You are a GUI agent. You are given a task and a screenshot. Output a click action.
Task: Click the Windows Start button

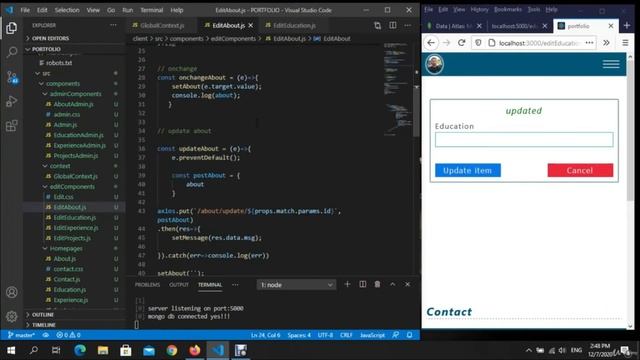(11, 350)
